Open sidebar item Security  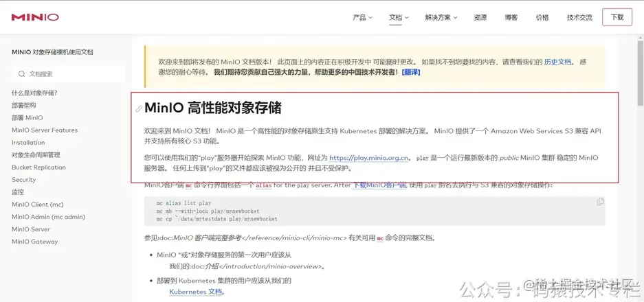pos(24,180)
